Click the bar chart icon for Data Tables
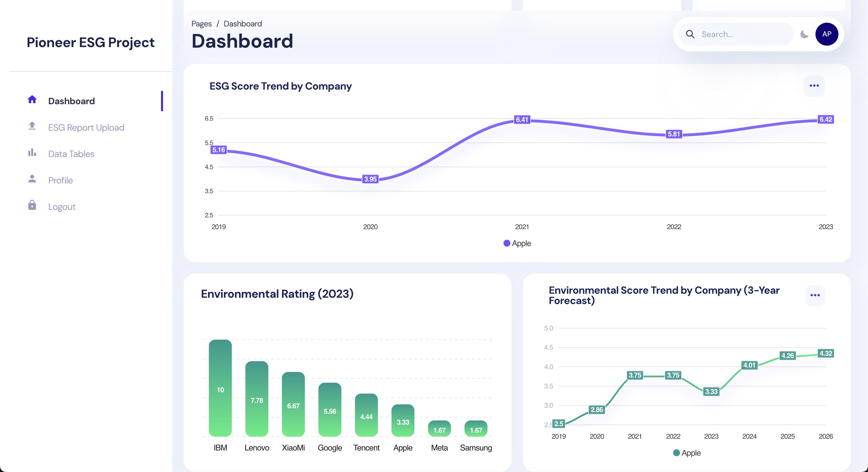Viewport: 868px width, 472px height. coord(32,152)
